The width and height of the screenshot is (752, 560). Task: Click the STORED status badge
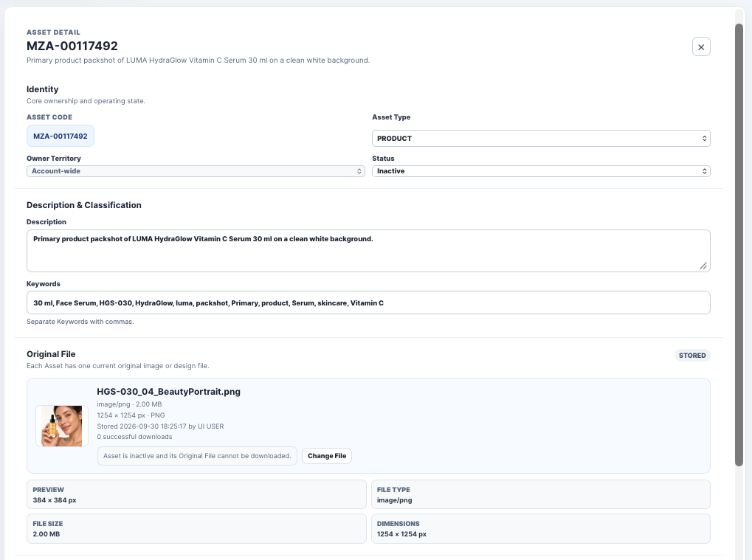692,356
